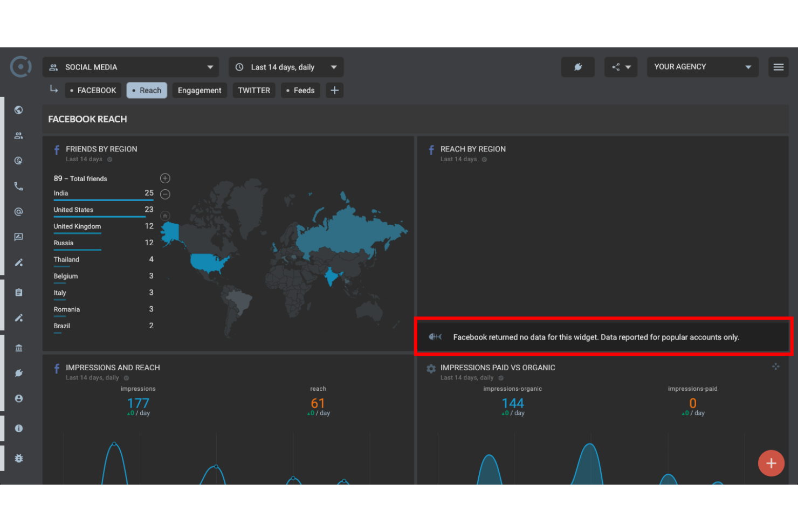Add a new tab with the plus button
Viewport: 798px width, 532px height.
click(x=334, y=91)
